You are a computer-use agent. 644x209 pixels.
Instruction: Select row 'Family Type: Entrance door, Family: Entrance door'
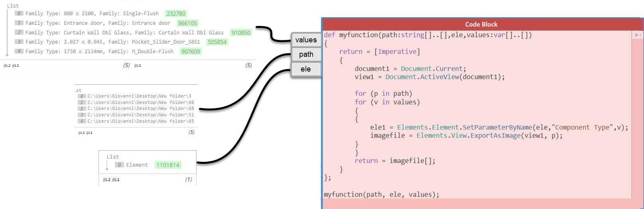98,23
